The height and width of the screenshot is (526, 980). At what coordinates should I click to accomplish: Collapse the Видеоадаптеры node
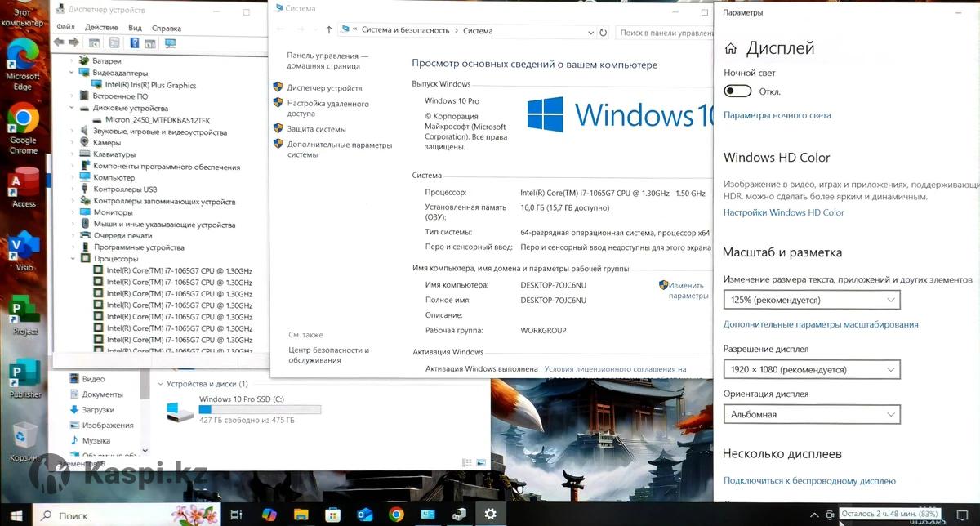tap(72, 73)
